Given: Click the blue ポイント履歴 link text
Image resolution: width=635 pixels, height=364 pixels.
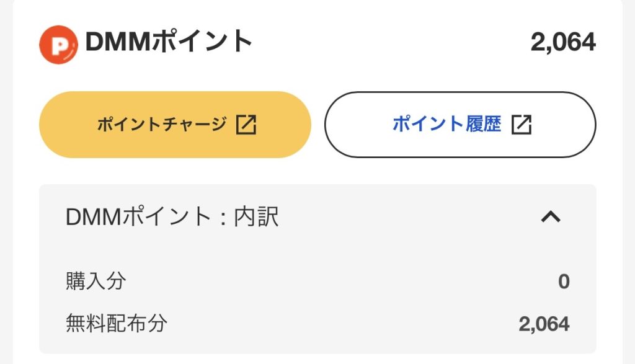Looking at the screenshot, I should click(446, 124).
